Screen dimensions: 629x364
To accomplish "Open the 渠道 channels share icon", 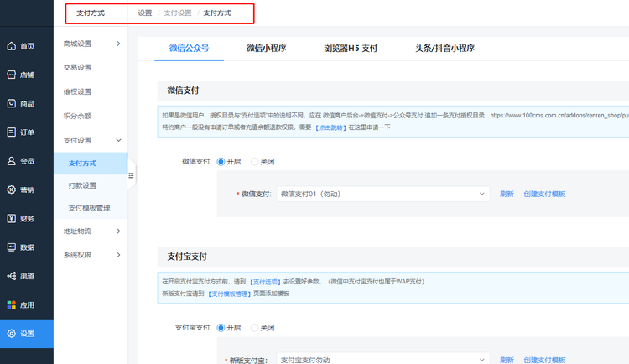I will [12, 276].
